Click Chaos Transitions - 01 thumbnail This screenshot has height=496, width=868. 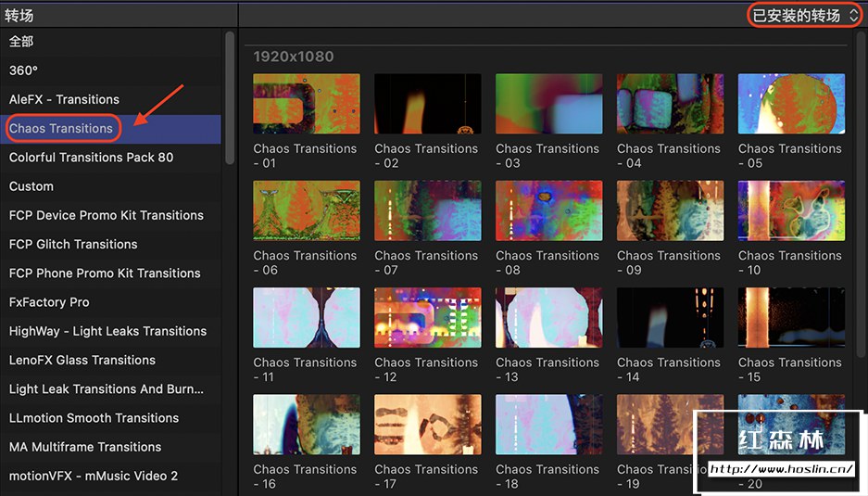pyautogui.click(x=307, y=104)
